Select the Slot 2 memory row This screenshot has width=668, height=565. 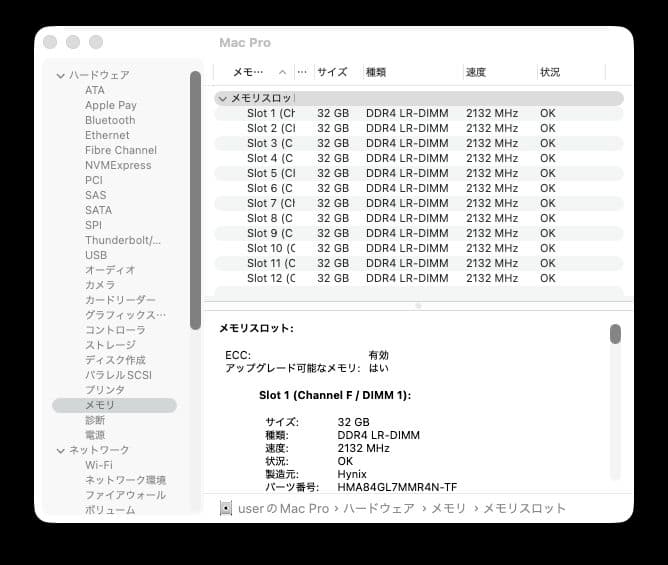tap(419, 128)
